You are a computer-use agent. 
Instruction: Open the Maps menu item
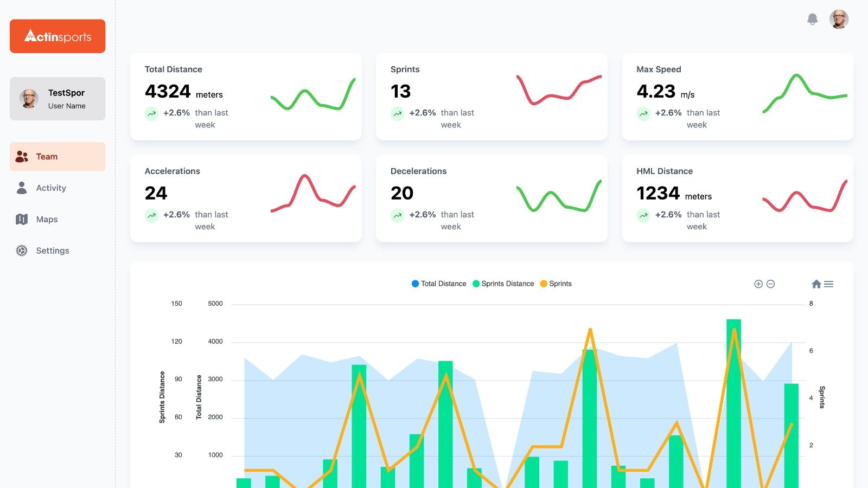tap(58, 220)
